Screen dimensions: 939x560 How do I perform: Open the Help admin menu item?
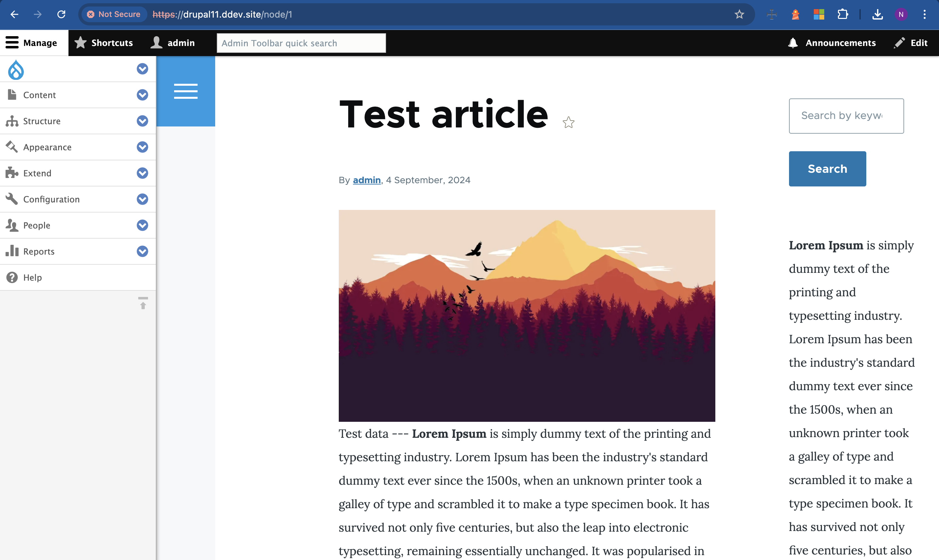(x=33, y=277)
